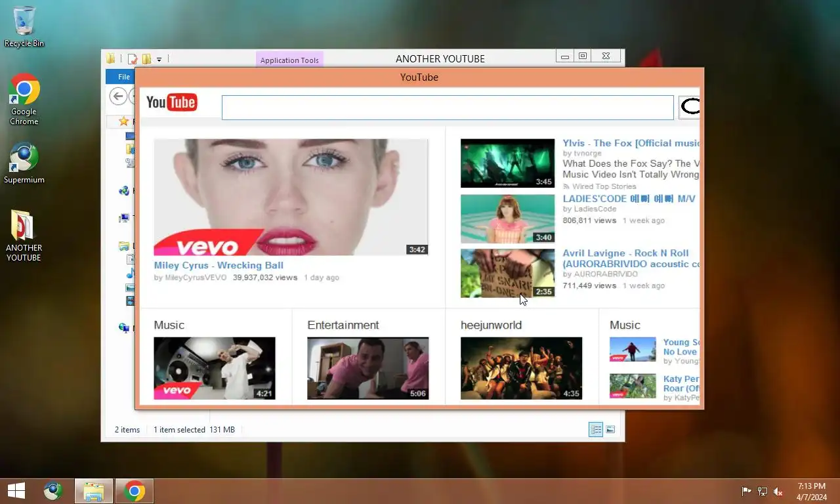Viewport: 840px width, 504px height.
Task: Open Application Tools tab in ANOTHER YOUTUBE window
Action: pos(289,60)
